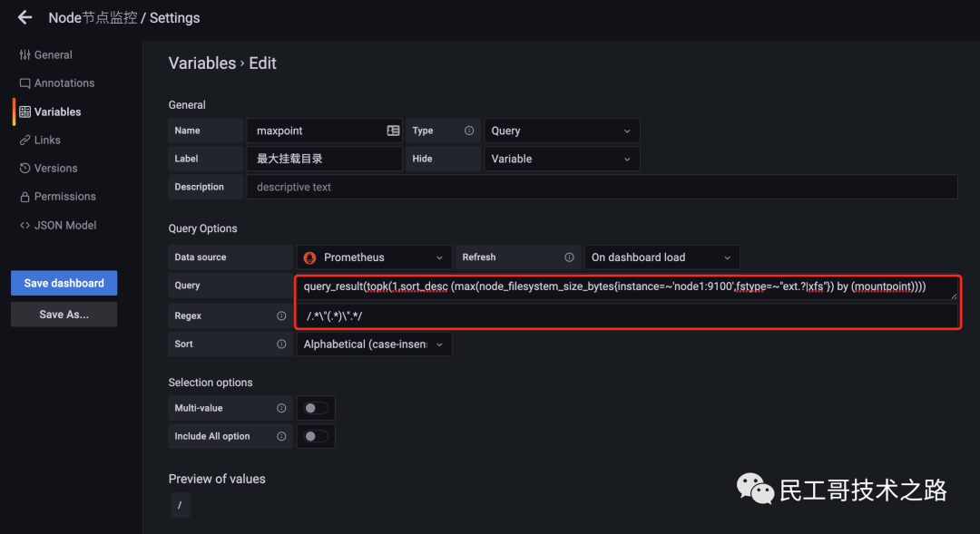
Task: Open the General settings section
Action: [53, 54]
